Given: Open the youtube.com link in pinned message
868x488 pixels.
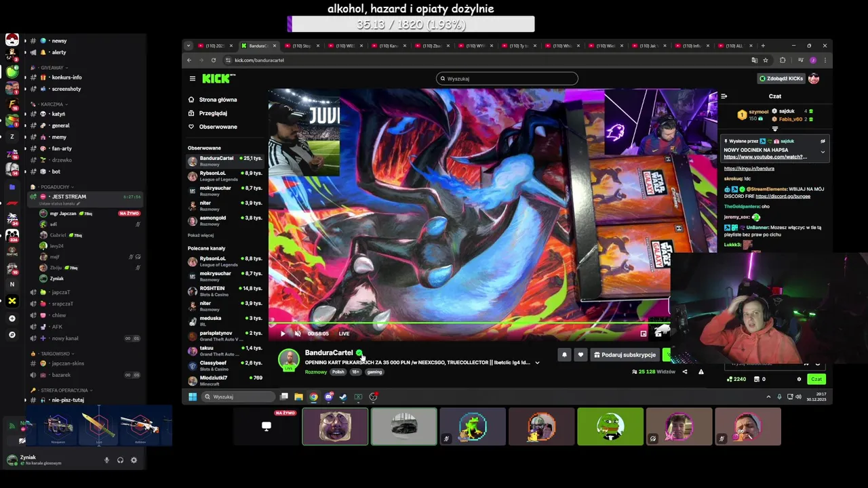Looking at the screenshot, I should pyautogui.click(x=765, y=157).
